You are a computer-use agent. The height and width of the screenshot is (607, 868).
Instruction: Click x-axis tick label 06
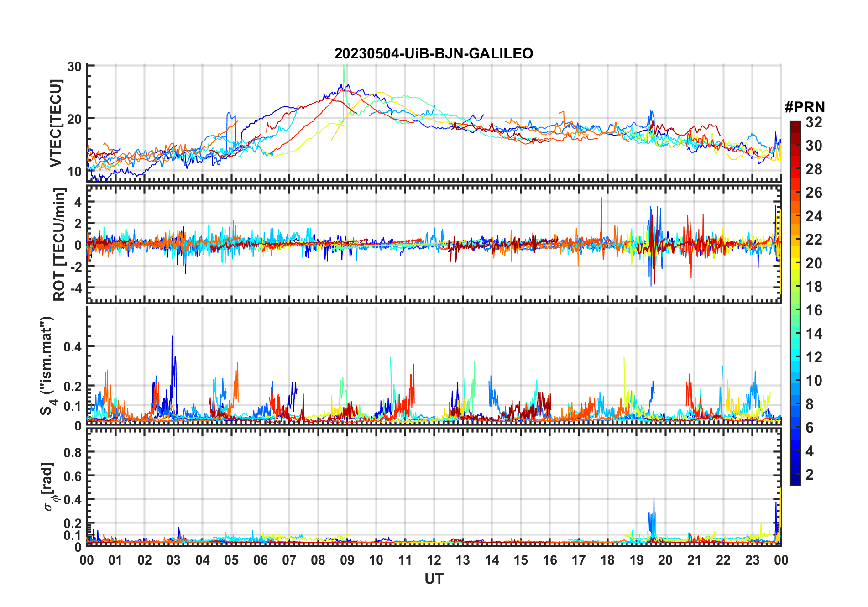tap(260, 560)
